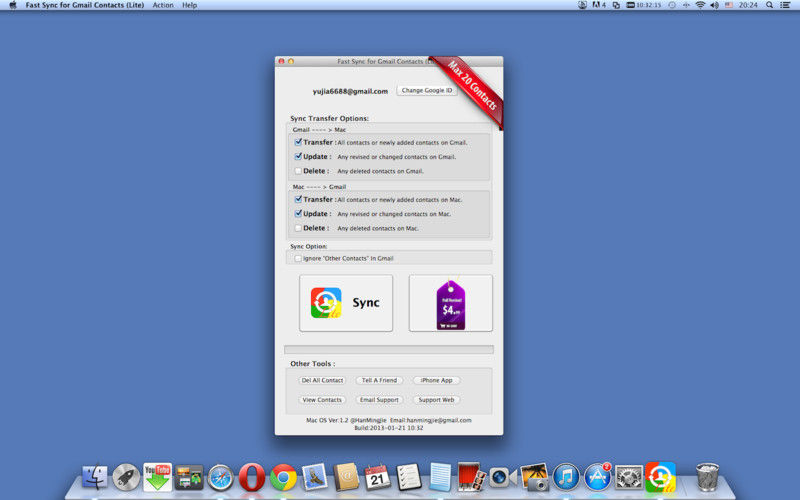Open Finder from the dock
800x500 pixels.
(x=95, y=478)
